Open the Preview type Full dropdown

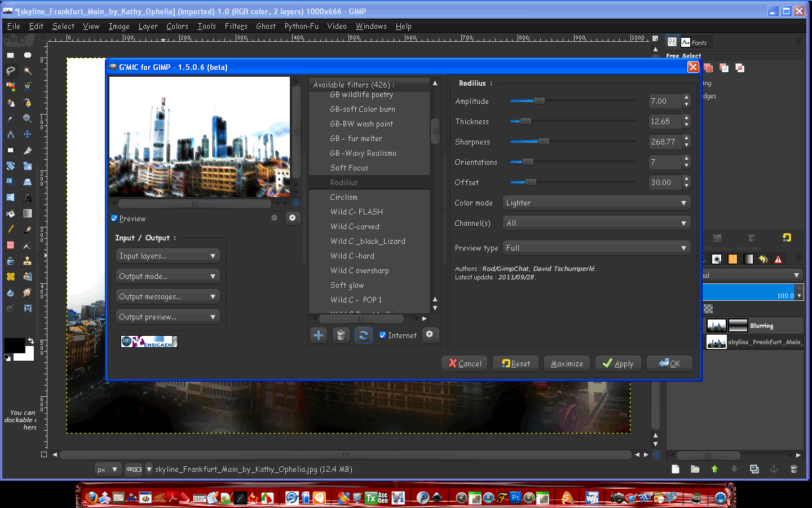(597, 248)
